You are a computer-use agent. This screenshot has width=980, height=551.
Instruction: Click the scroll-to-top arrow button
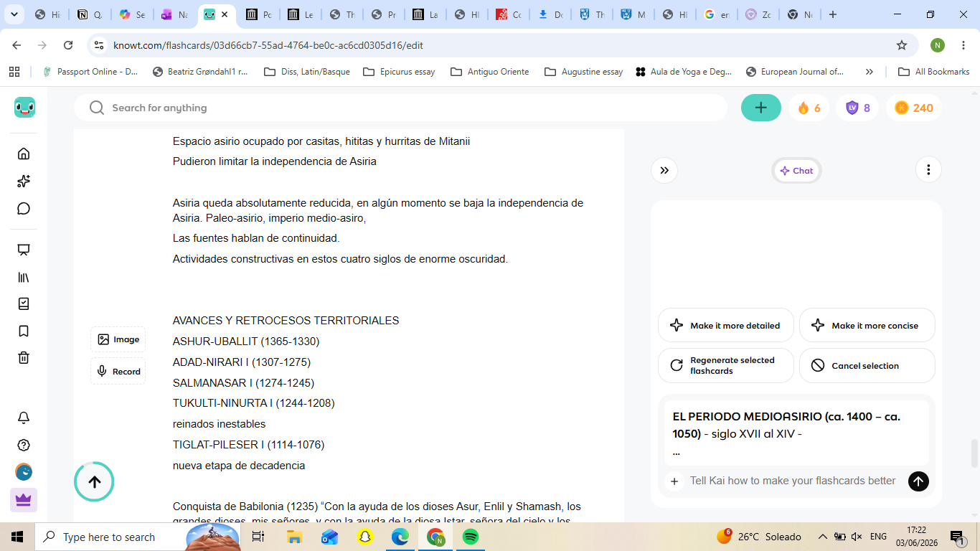click(94, 481)
